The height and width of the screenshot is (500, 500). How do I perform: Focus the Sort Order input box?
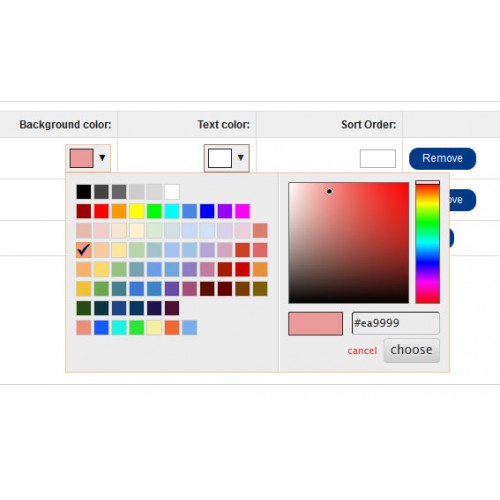[378, 159]
